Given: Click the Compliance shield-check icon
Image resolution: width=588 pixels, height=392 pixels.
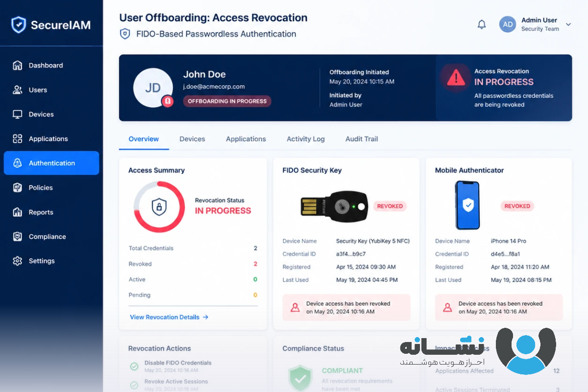Looking at the screenshot, I should pyautogui.click(x=18, y=237).
